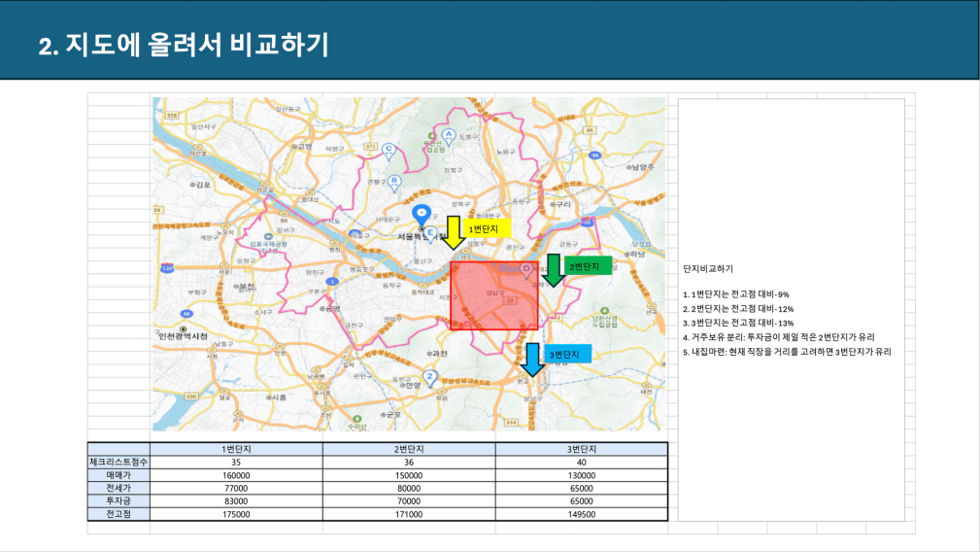Viewport: 980px width, 552px height.
Task: Select map marker D in red area
Action: pos(526,270)
